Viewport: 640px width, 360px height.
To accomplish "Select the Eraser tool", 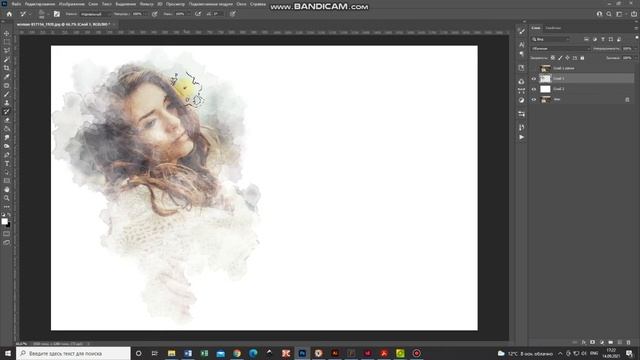I will pyautogui.click(x=7, y=120).
